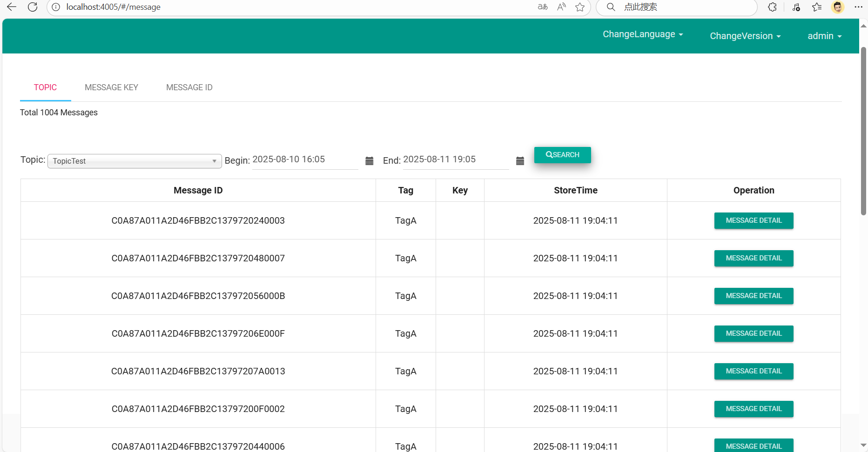Open the admin user menu
The width and height of the screenshot is (868, 452).
[x=824, y=36]
